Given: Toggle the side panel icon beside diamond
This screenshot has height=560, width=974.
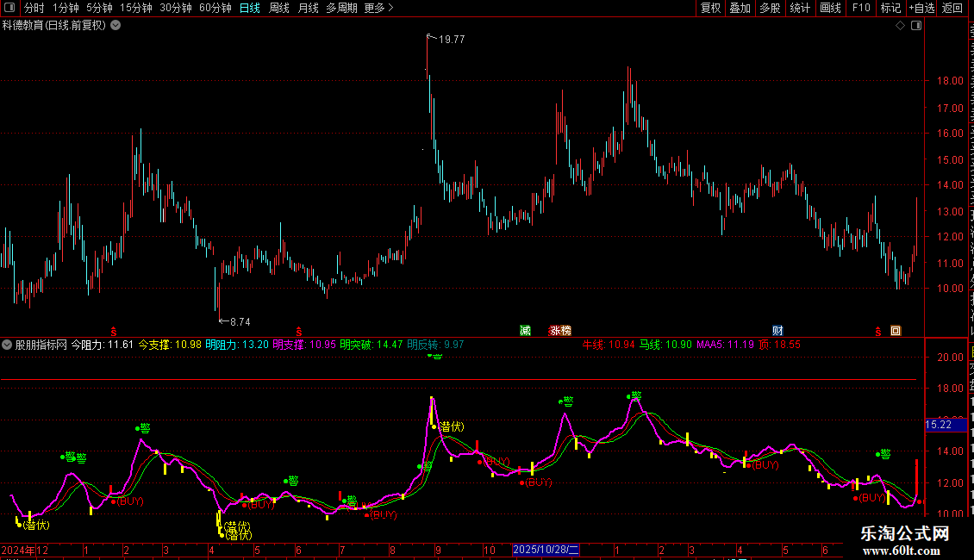Looking at the screenshot, I should (x=916, y=26).
